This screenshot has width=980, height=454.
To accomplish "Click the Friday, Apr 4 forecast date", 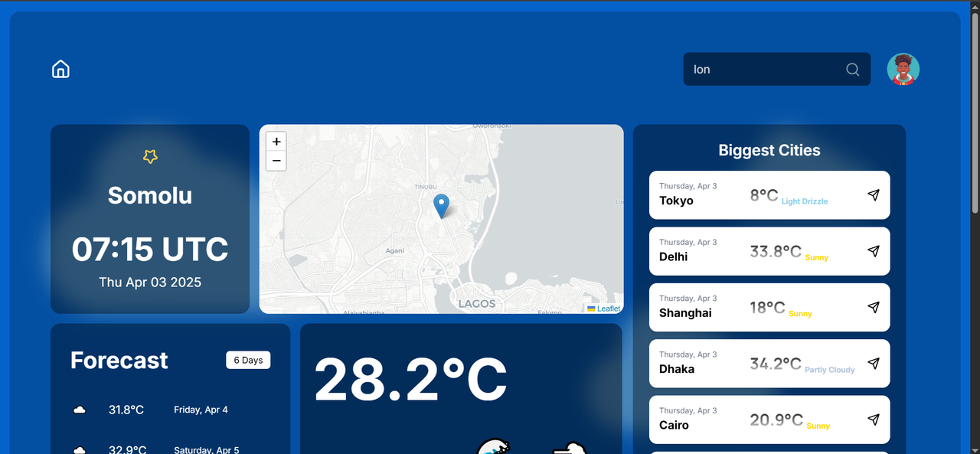I will point(201,410).
